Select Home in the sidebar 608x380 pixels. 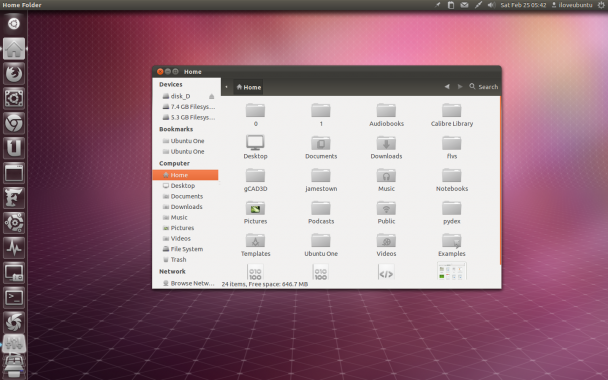[x=185, y=175]
